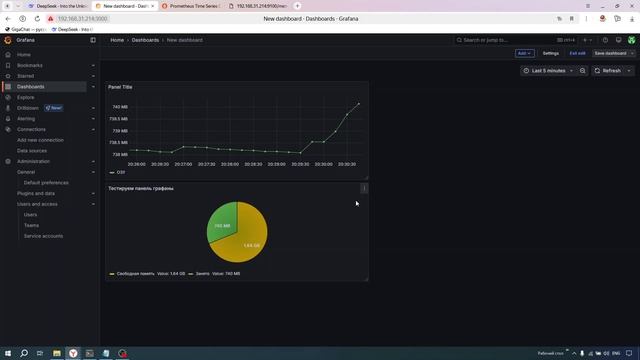Reload the page
This screenshot has height=360, width=640.
[37, 19]
